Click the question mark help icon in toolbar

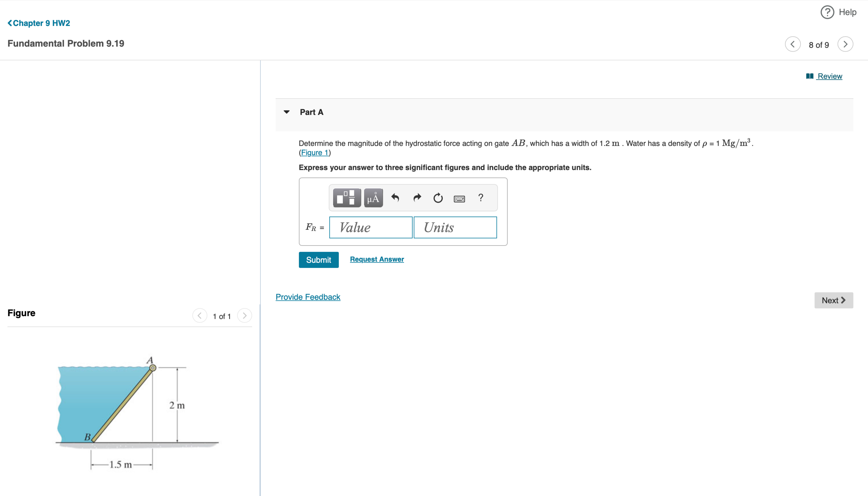coord(480,198)
